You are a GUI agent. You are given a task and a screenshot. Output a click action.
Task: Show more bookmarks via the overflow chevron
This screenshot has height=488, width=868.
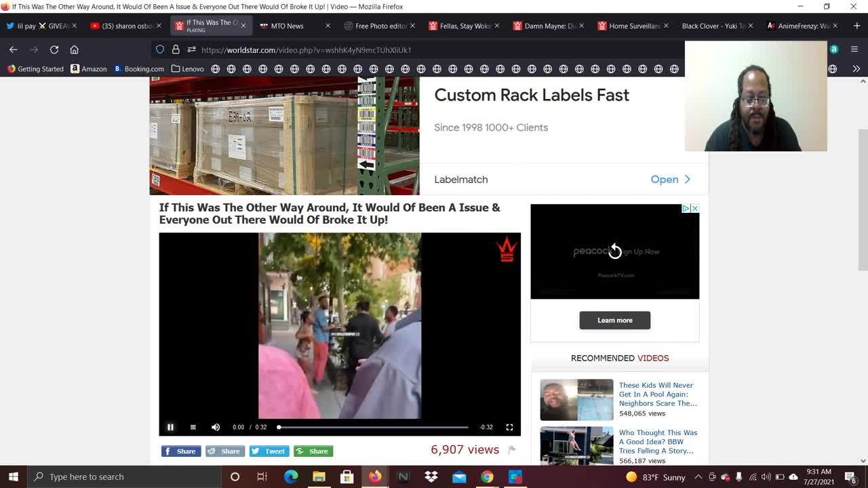tap(856, 68)
